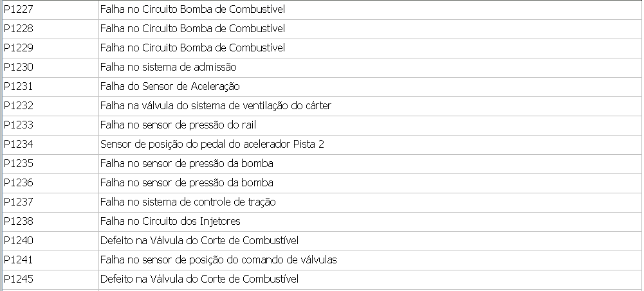
Task: Click 'Falha no Circuito dos Injetores' cell
Action: [170, 222]
